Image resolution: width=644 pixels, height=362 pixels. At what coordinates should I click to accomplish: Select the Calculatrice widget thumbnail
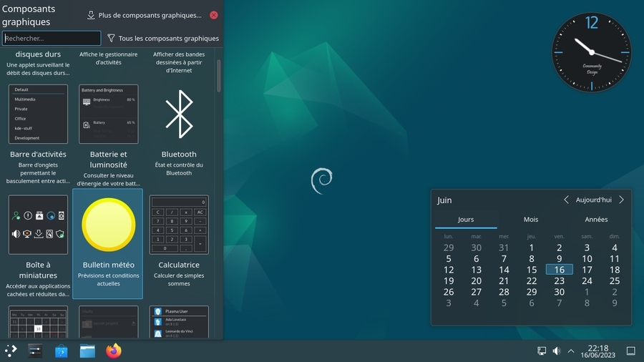click(x=179, y=225)
